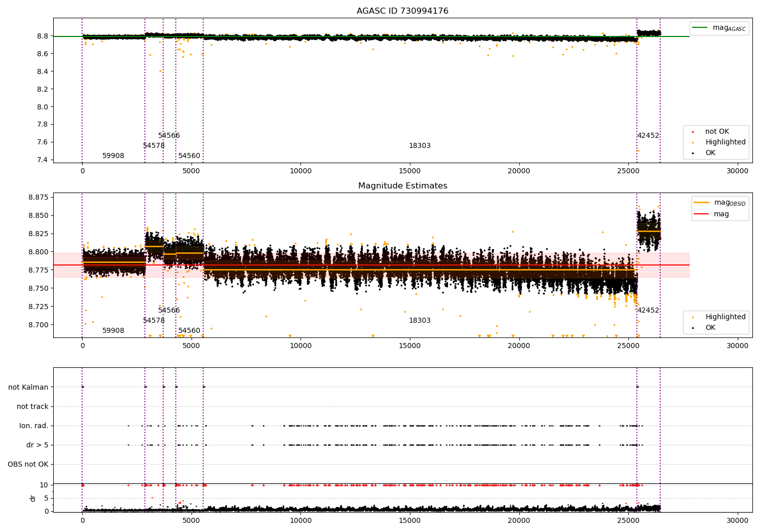Click y-axis tick 7.4 on top plot
This screenshot has height=532, width=760.
point(43,160)
